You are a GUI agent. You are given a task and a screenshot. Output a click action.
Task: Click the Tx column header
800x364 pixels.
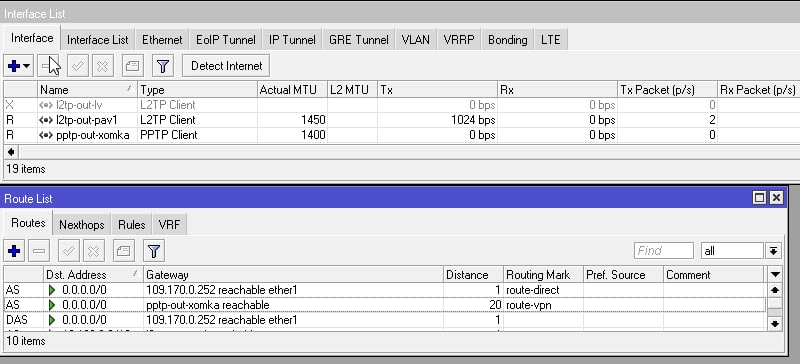point(437,90)
